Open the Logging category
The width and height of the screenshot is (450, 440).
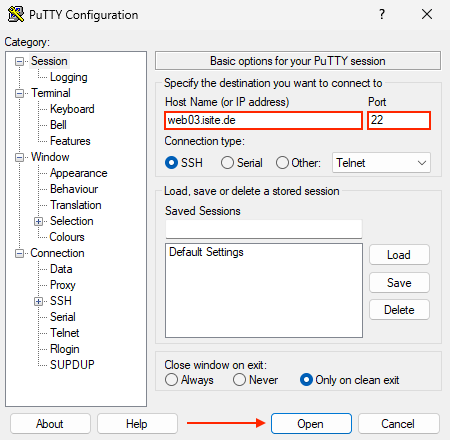[69, 77]
